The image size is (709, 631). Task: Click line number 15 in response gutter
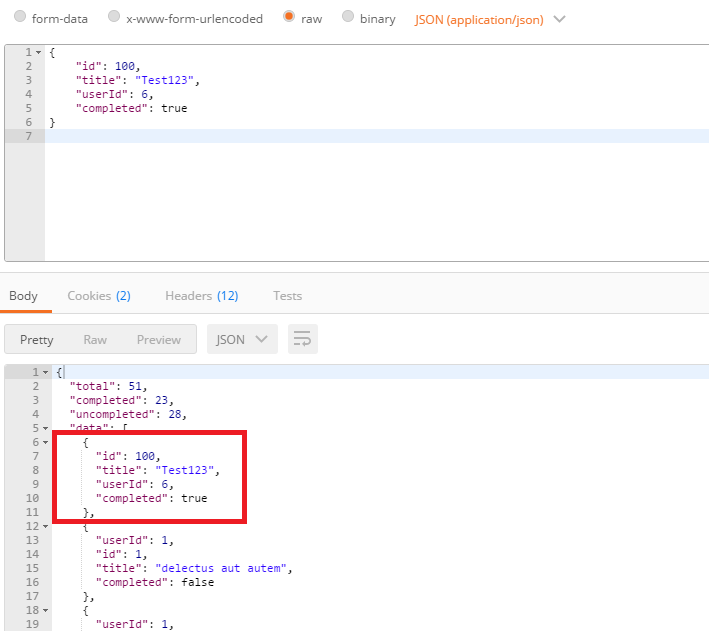pos(32,569)
